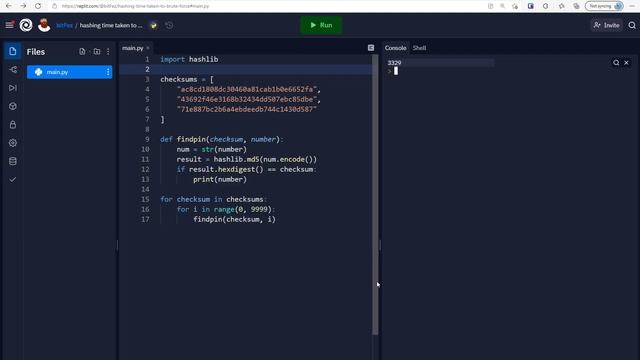640x360 pixels.
Task: Click the 'Not syncing' browser profile button
Action: pos(604,6)
